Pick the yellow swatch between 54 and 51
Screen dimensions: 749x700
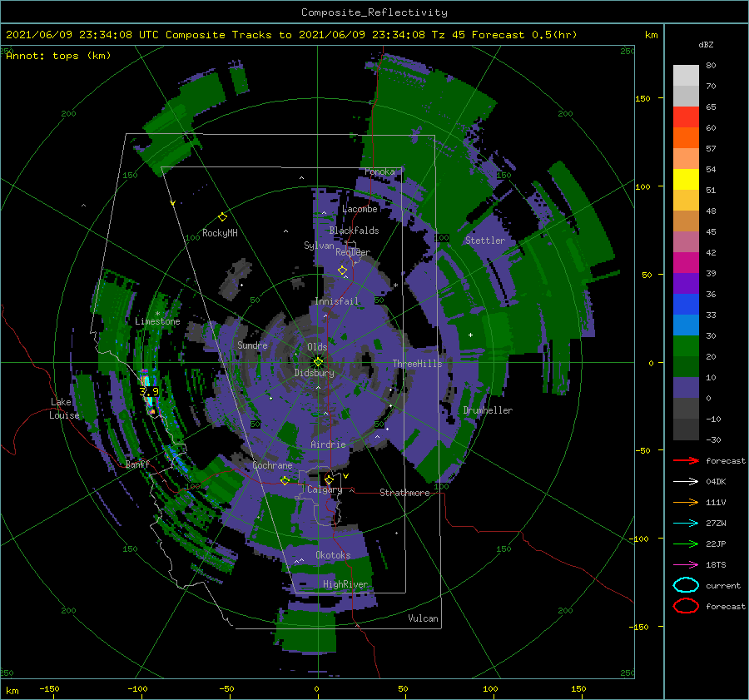click(686, 180)
